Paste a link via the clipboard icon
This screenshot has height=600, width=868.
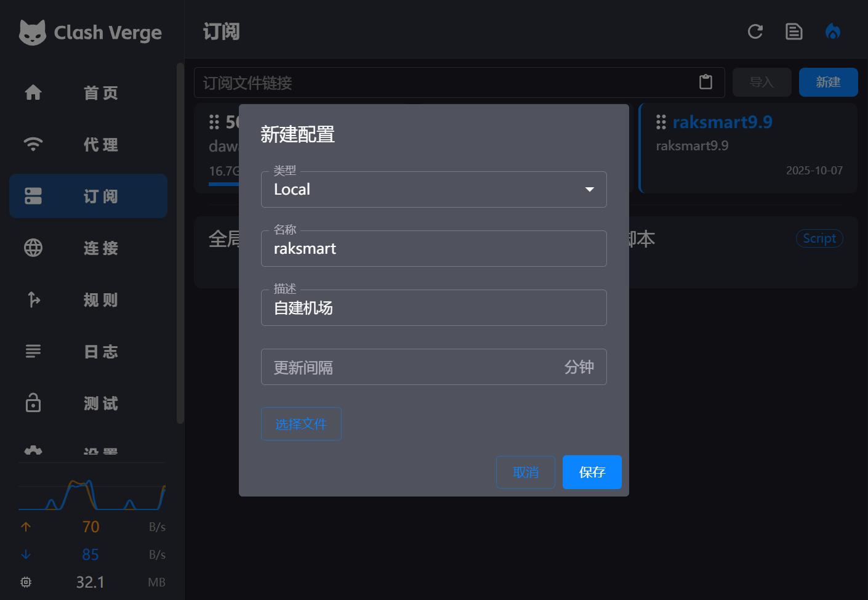(707, 82)
